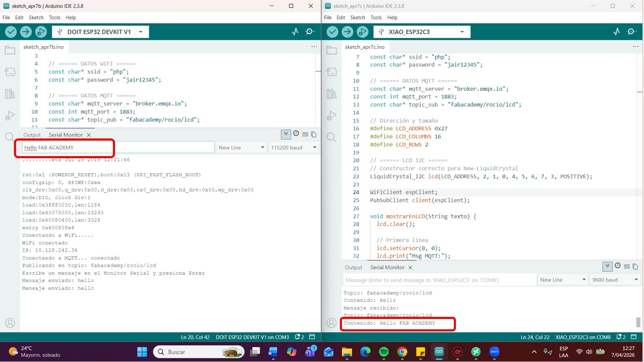Open Boards Manager in right window sidebar
Viewport: 644px width, 362px height.
point(332,72)
